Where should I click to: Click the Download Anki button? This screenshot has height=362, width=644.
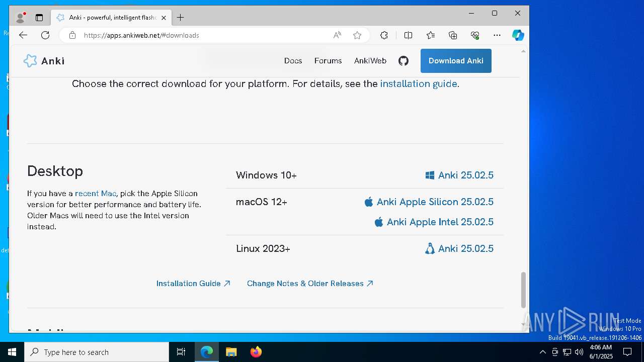click(x=456, y=61)
